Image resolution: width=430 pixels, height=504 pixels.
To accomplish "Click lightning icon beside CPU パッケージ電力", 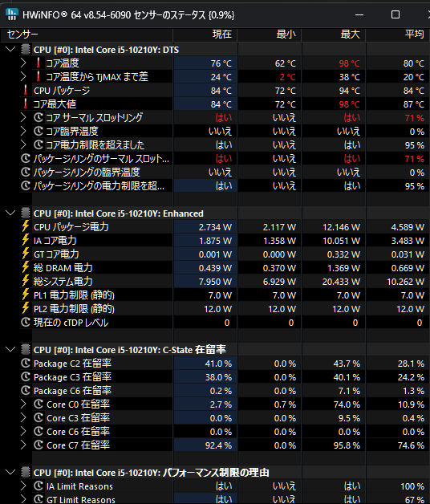I will pos(26,226).
